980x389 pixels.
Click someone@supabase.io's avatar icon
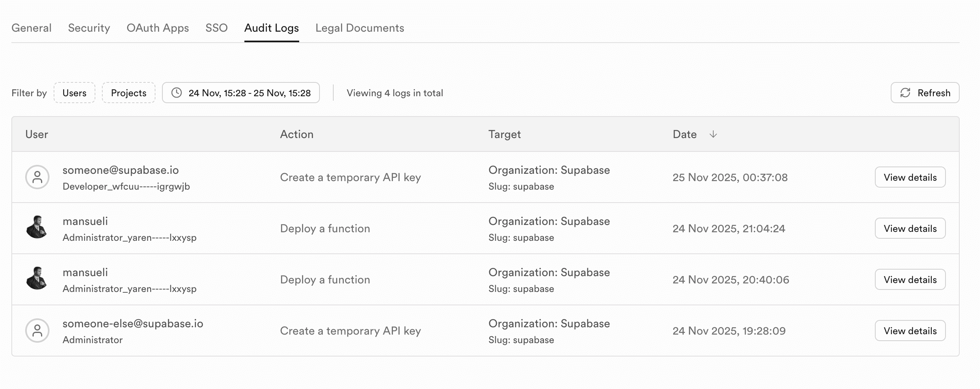(x=37, y=177)
